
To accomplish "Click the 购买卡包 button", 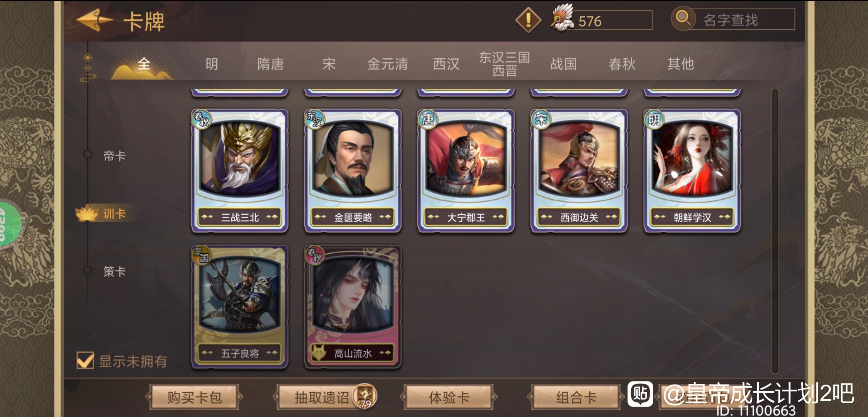I will [194, 397].
